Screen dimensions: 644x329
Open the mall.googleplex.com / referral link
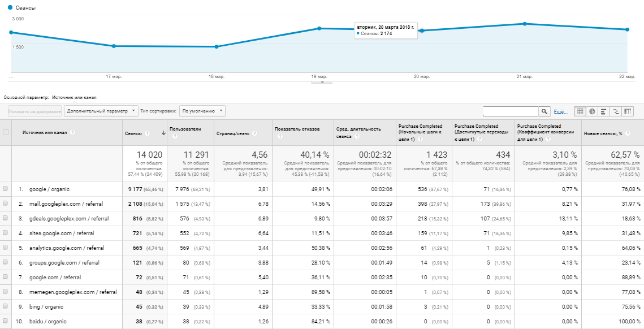(x=63, y=204)
